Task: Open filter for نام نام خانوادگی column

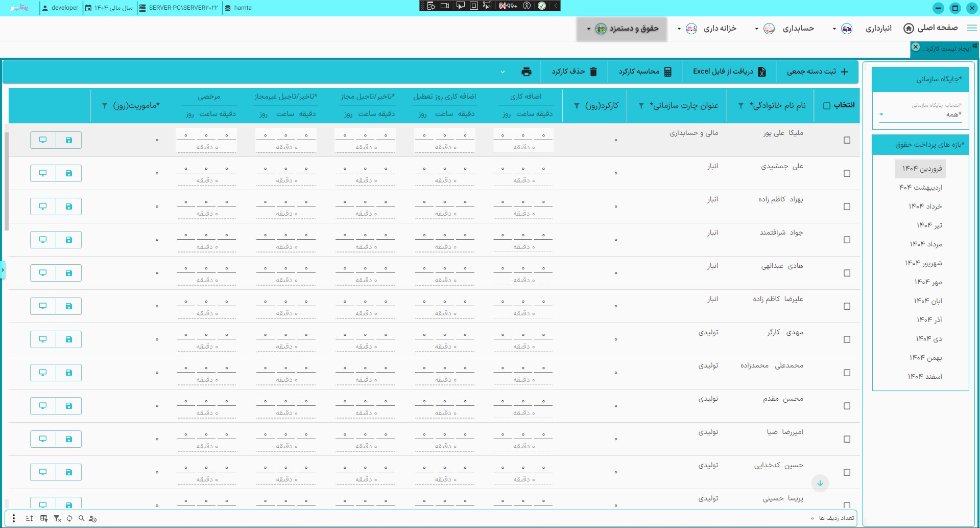Action: pyautogui.click(x=740, y=106)
